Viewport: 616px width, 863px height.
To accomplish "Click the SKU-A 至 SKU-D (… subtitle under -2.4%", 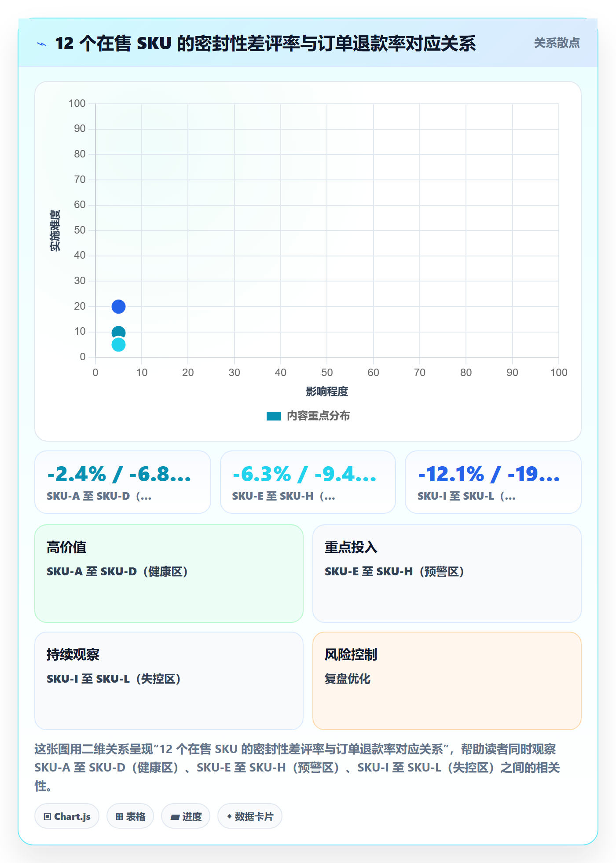I will (x=99, y=496).
